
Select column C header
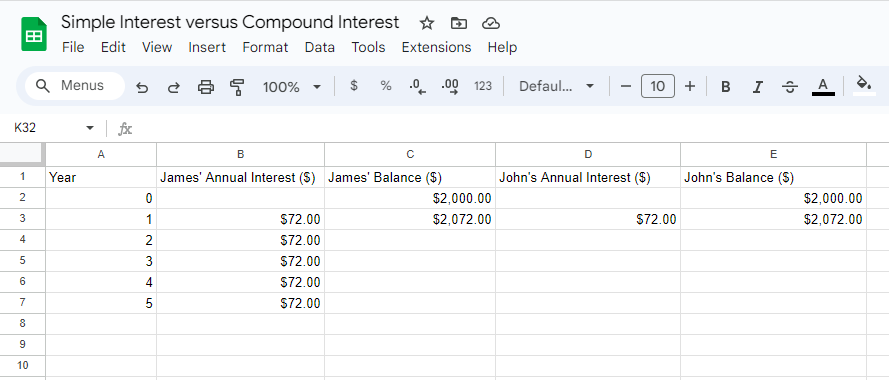click(410, 154)
